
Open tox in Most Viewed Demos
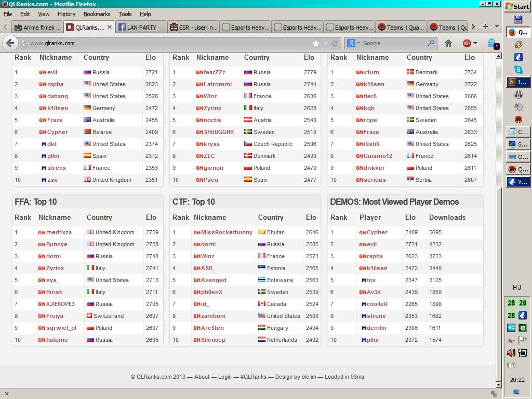tap(371, 280)
